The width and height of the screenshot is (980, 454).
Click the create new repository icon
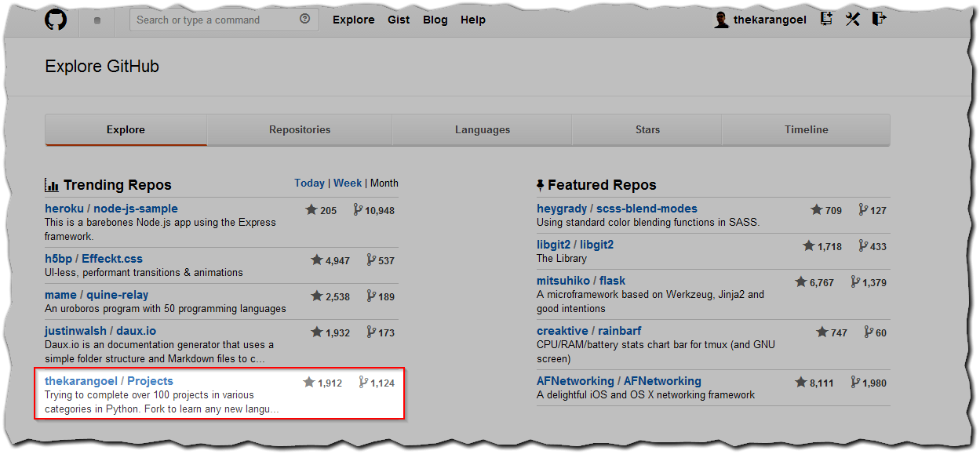point(826,19)
